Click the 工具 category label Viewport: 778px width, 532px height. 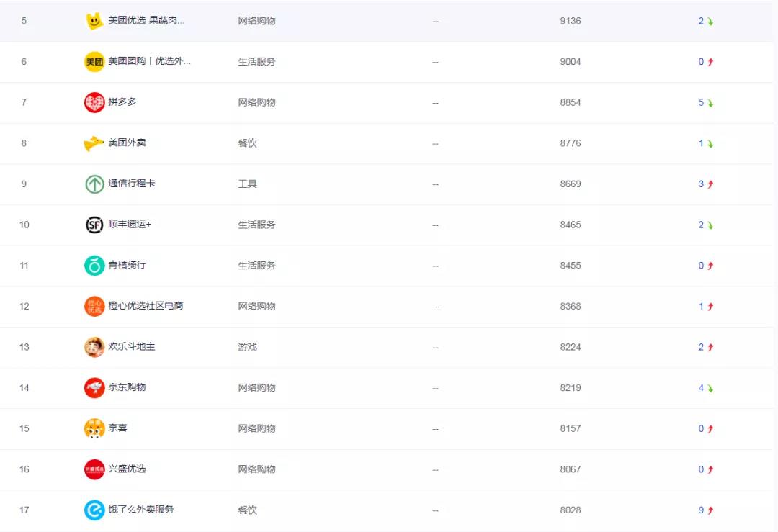(247, 184)
